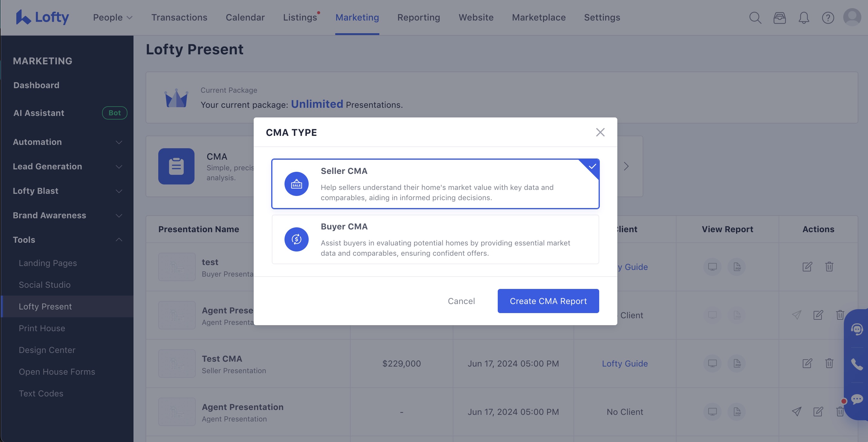The image size is (868, 442).
Task: Open the search icon in header
Action: tap(755, 18)
